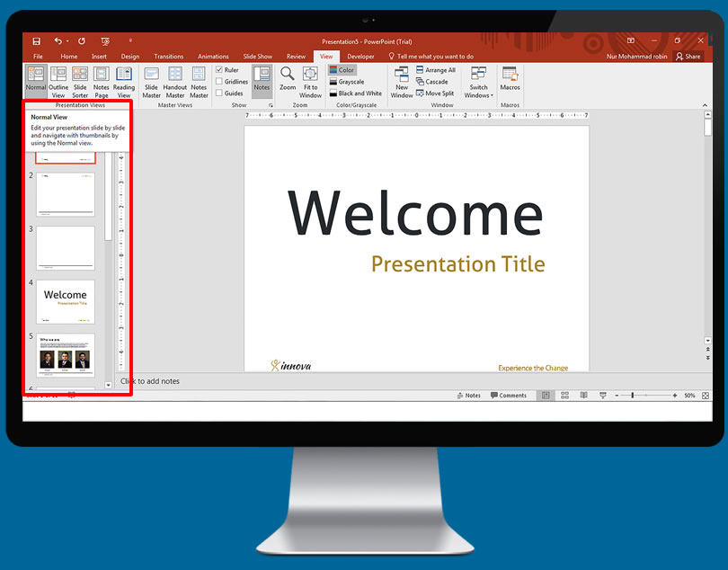
Task: Switch to Outline View
Action: [58, 80]
